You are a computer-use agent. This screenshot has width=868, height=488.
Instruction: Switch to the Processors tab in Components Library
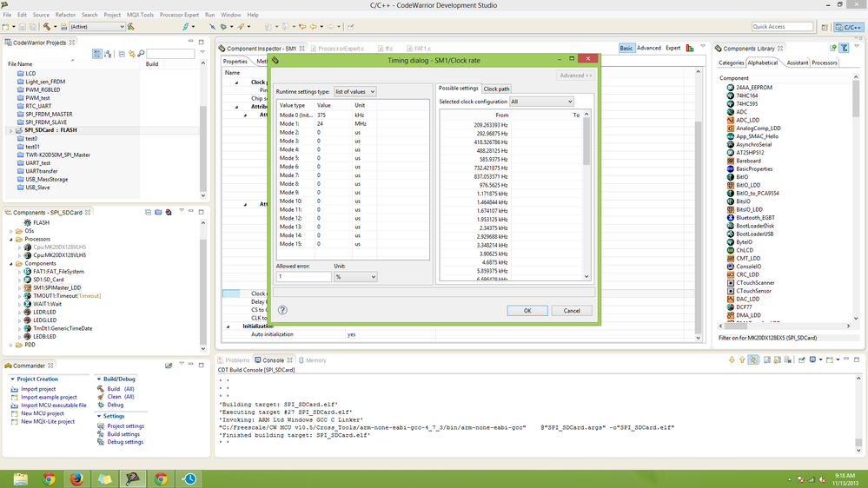tap(825, 63)
